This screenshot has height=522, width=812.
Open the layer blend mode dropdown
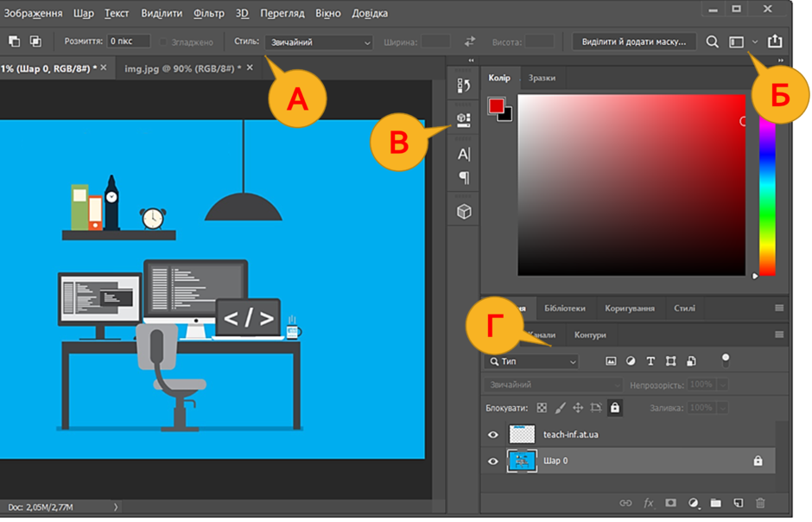click(x=553, y=385)
